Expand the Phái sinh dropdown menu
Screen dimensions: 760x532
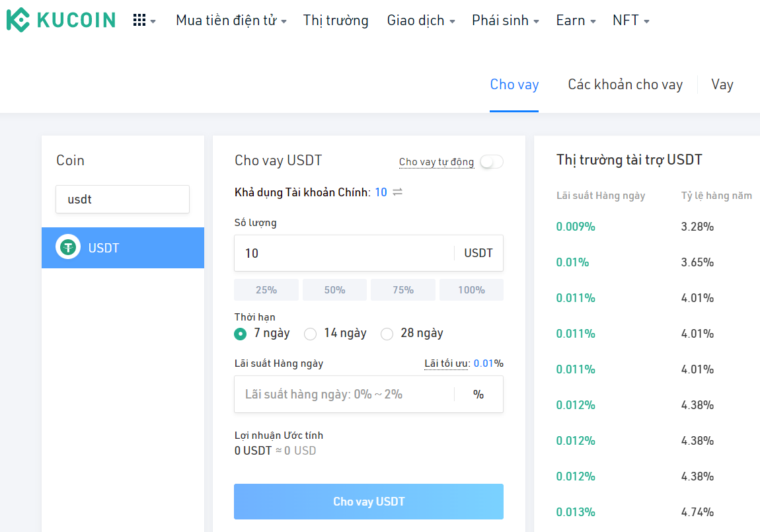tap(505, 20)
